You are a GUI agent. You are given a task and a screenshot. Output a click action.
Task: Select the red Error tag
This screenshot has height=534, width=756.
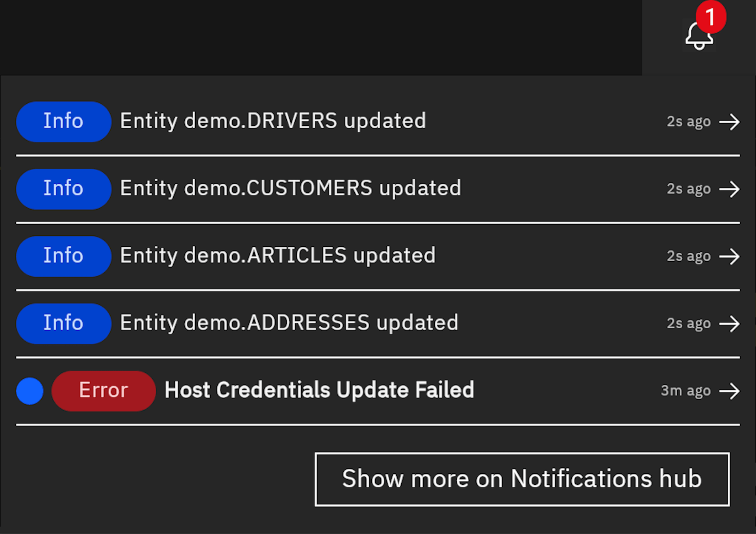tap(104, 391)
